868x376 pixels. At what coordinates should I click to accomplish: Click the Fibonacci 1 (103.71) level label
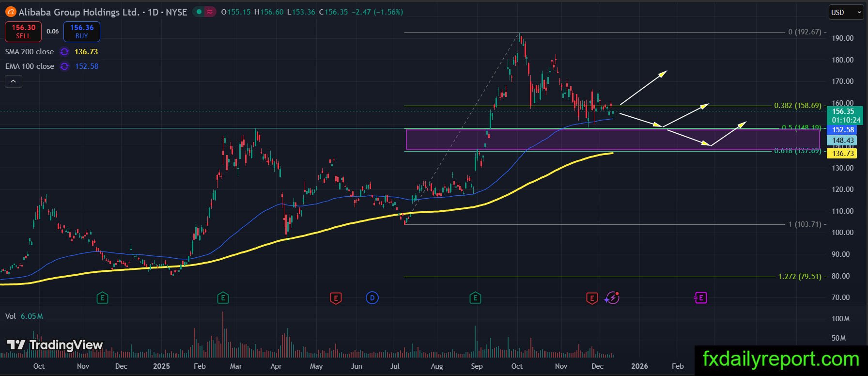(805, 224)
